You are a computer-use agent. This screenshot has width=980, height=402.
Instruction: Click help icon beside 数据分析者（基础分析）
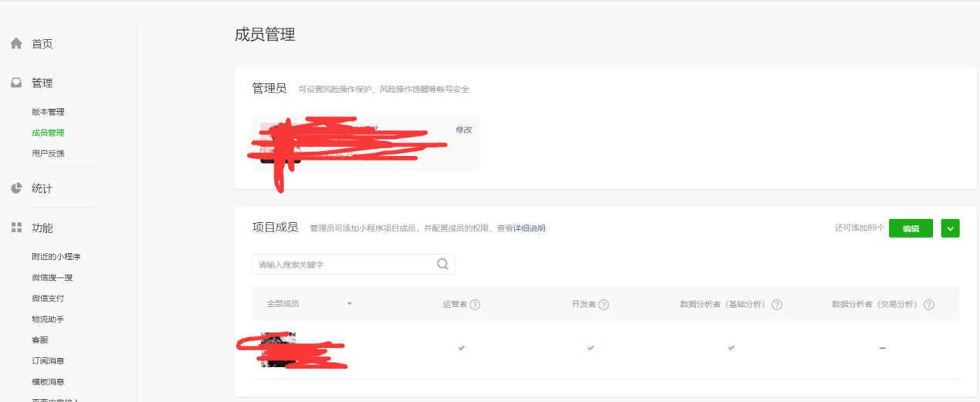777,305
